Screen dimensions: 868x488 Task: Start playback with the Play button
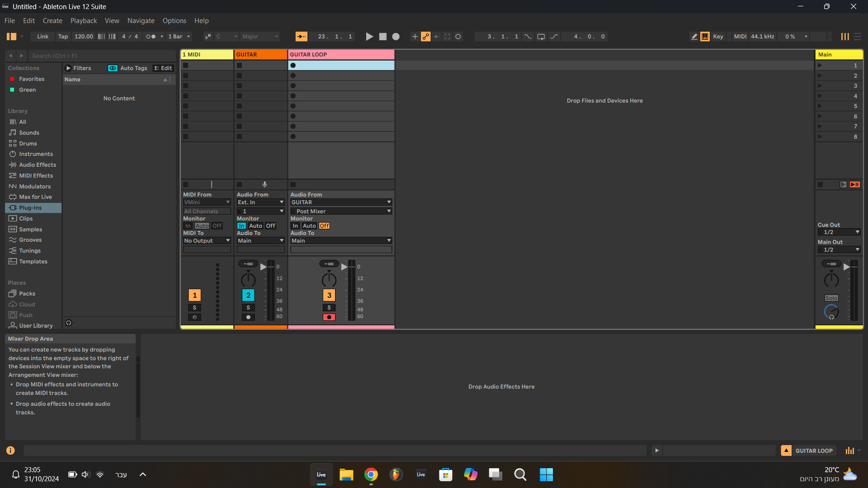pyautogui.click(x=369, y=37)
